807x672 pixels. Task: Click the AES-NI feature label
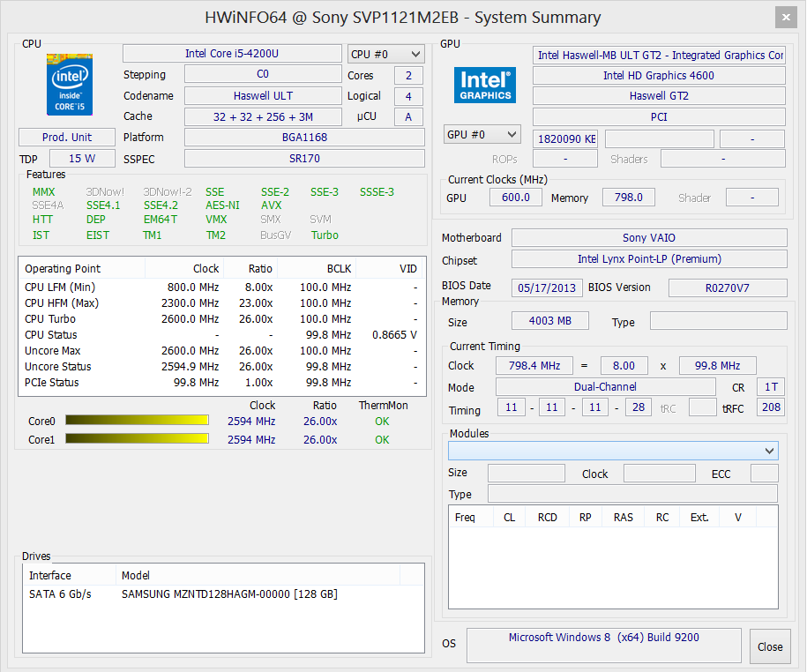click(x=222, y=205)
